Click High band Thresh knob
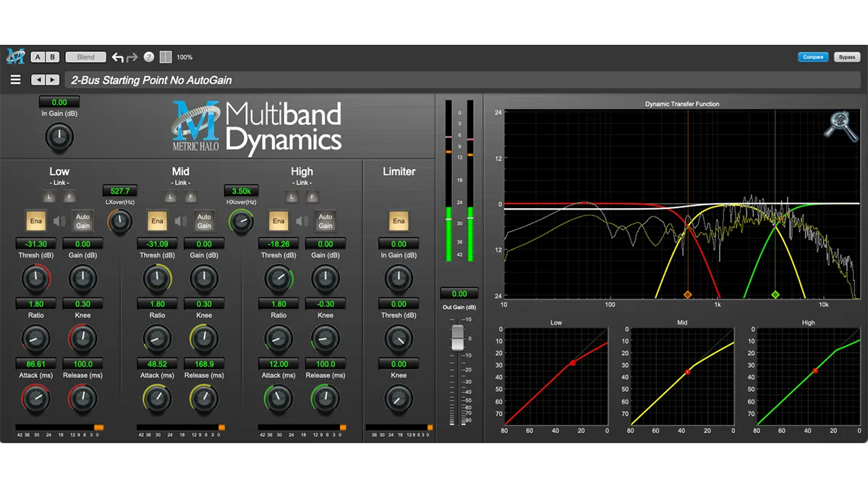Screen dimensions: 868x488 pos(278,278)
